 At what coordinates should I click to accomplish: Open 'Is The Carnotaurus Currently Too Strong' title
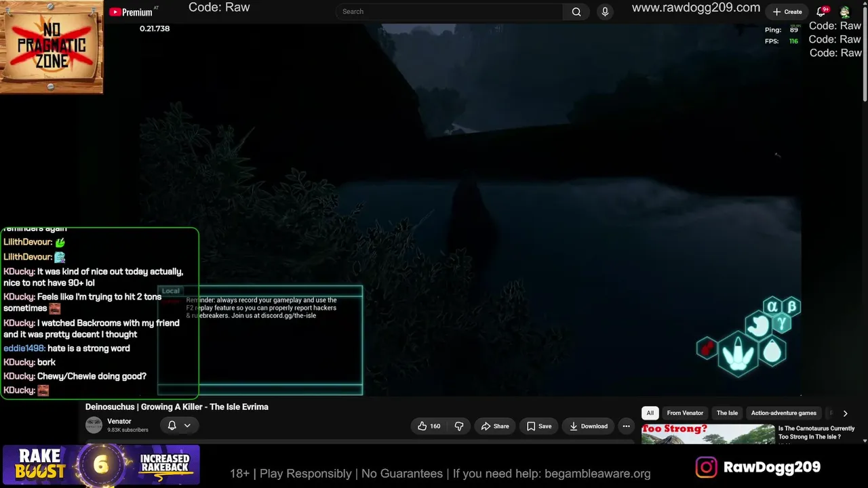tap(816, 432)
